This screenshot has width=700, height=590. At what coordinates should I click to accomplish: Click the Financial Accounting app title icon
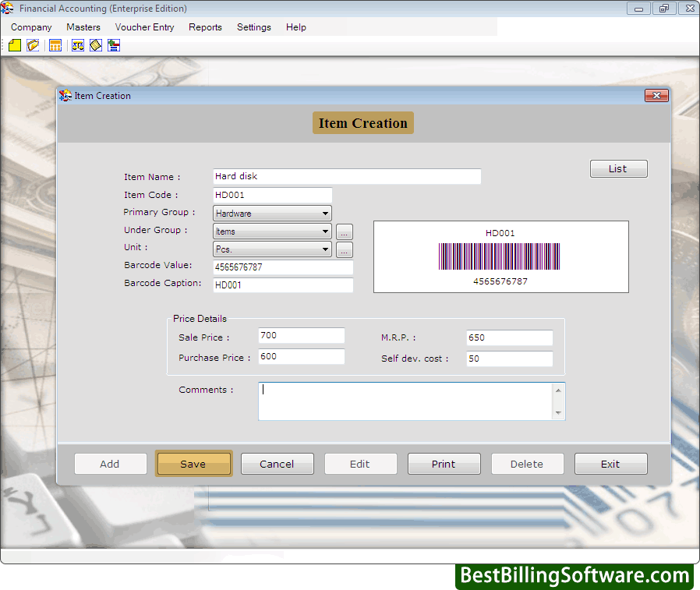click(x=7, y=8)
